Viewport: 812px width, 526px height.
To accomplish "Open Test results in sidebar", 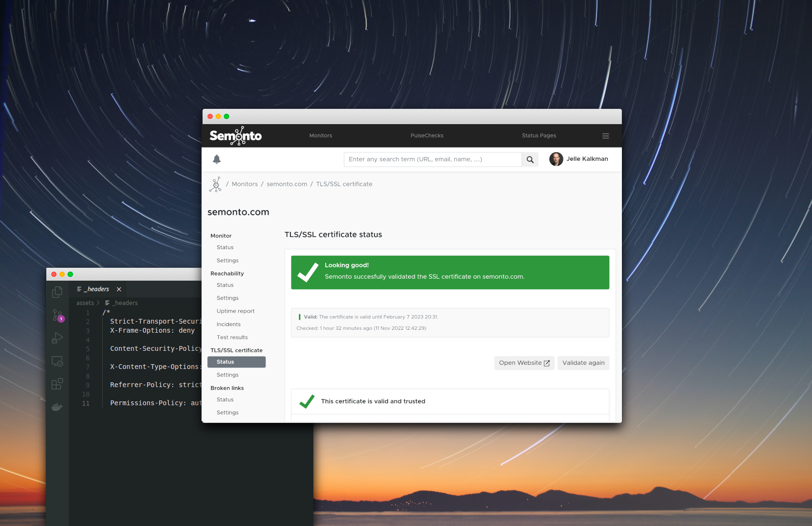I will (x=232, y=337).
